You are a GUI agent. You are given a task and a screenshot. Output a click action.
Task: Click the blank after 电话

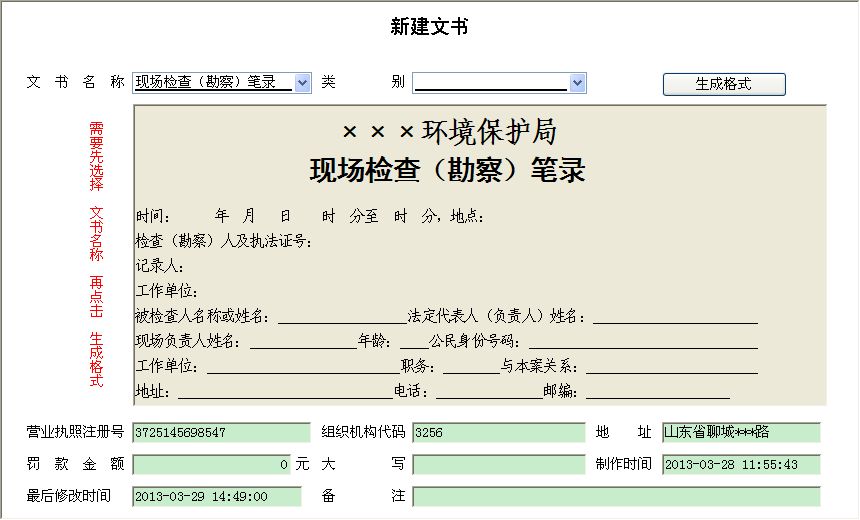tap(489, 392)
